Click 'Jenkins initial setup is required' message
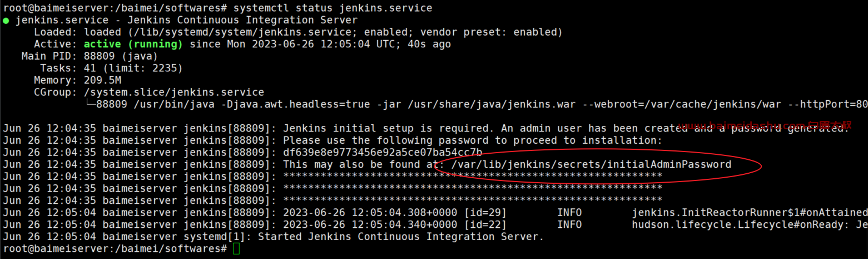Viewport: 868px width, 259px height. click(385, 129)
